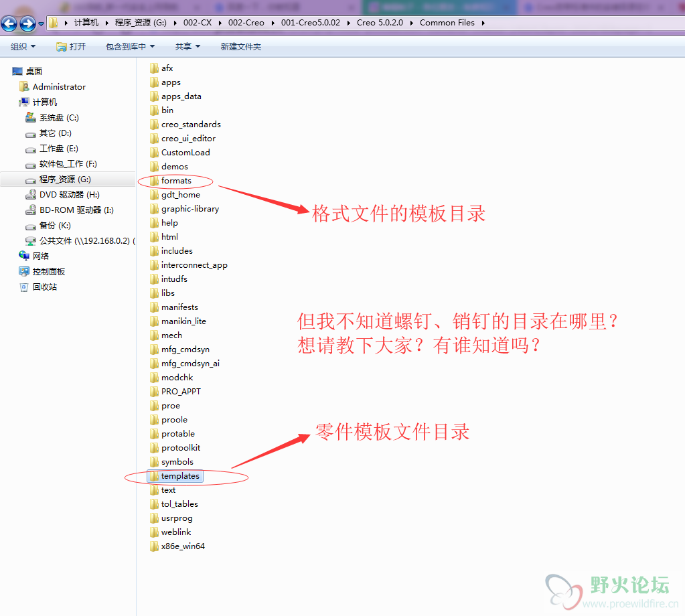The width and height of the screenshot is (685, 616).
Task: Select the intudfs folder
Action: coord(168,279)
